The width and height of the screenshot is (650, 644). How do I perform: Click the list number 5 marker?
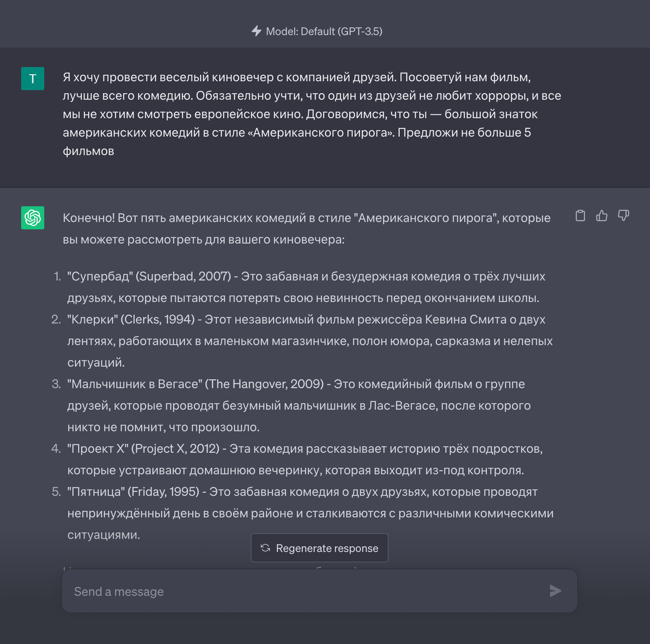pos(56,492)
